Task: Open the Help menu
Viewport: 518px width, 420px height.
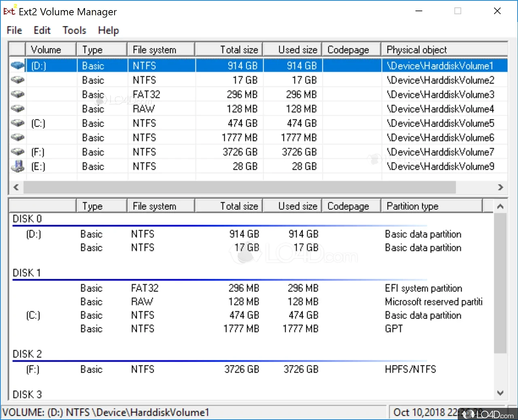Action: (x=108, y=30)
